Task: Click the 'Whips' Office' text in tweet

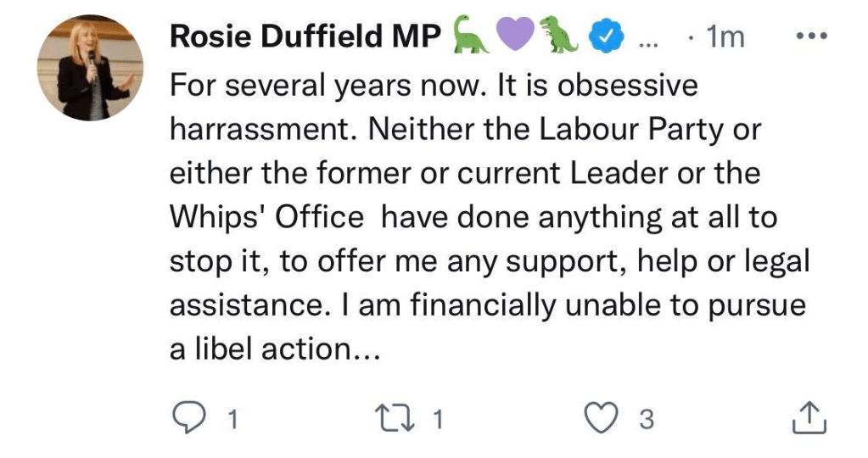Action: click(266, 218)
